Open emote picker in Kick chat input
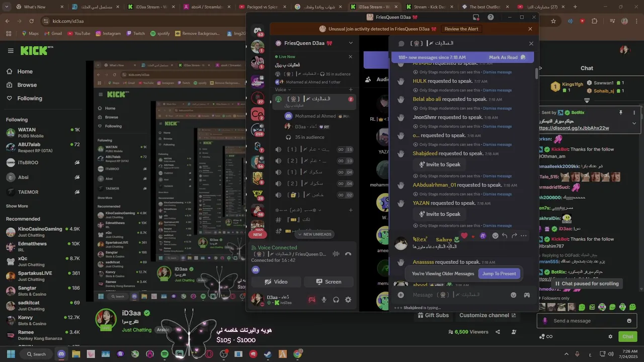Viewport: 644px width, 362px height. [x=629, y=321]
